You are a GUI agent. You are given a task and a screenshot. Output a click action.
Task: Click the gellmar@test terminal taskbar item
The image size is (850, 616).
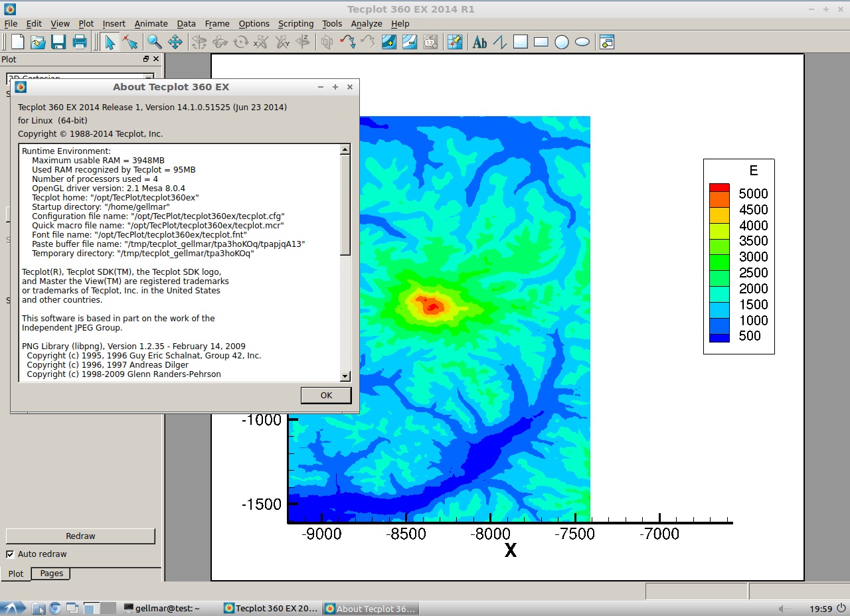click(x=163, y=608)
